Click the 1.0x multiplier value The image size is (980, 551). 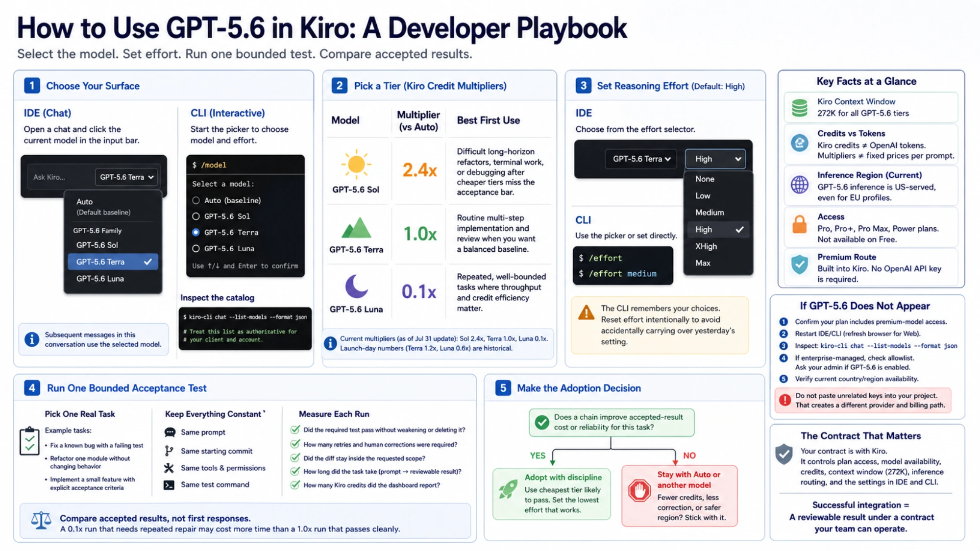click(x=419, y=234)
